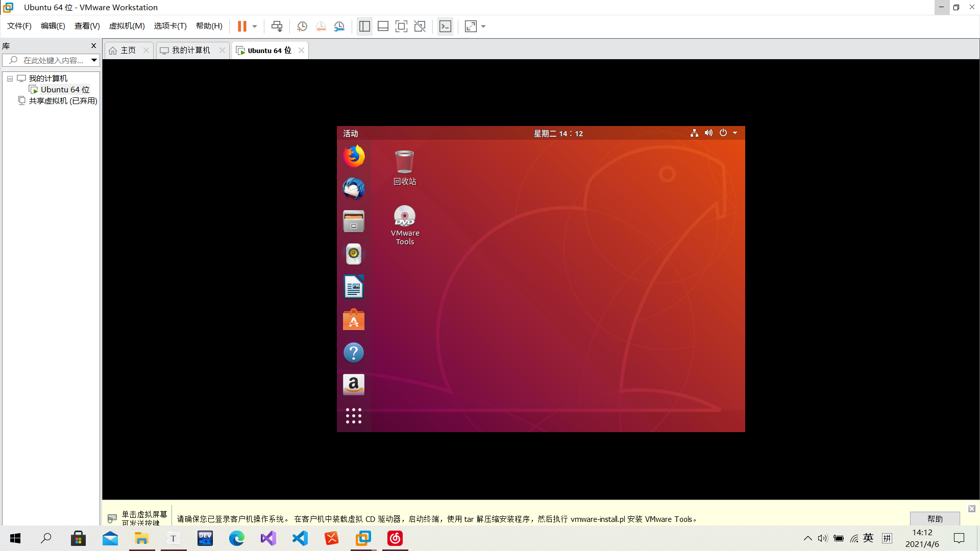Take a snapshot of the VM
This screenshot has height=551, width=980.
click(x=302, y=27)
